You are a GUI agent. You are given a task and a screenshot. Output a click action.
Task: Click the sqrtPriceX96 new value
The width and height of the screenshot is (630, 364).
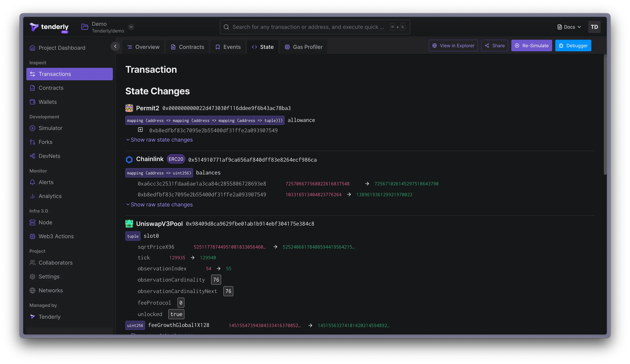[x=319, y=247]
